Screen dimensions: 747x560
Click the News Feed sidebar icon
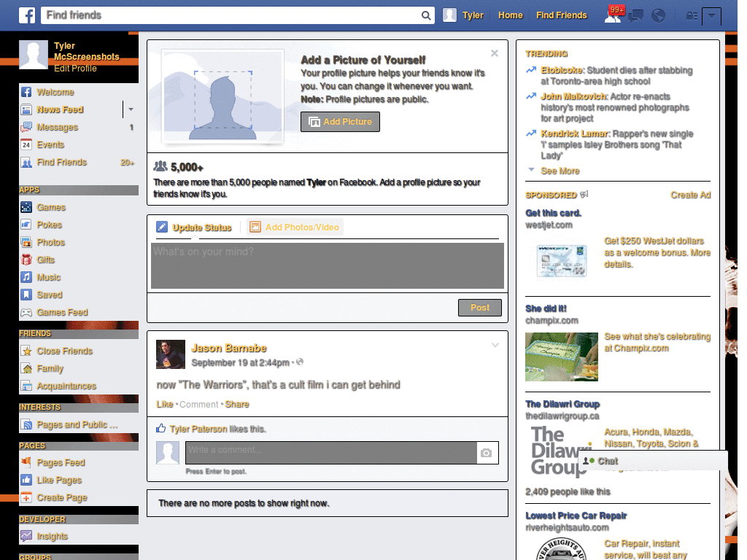26,110
